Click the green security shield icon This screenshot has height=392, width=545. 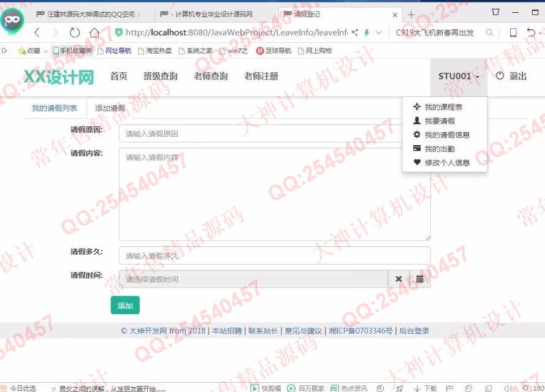(x=119, y=32)
